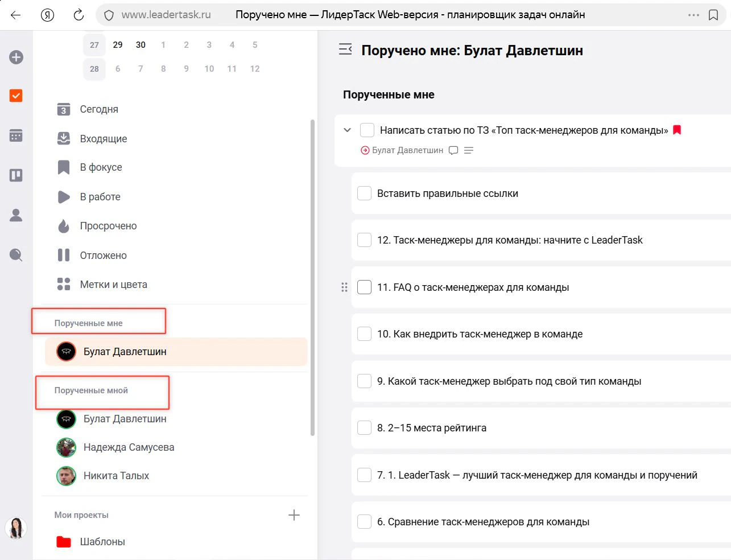Viewport: 731px width, 560px height.
Task: Mark «8. 2–15 места рейтинга» complete
Action: tap(365, 428)
